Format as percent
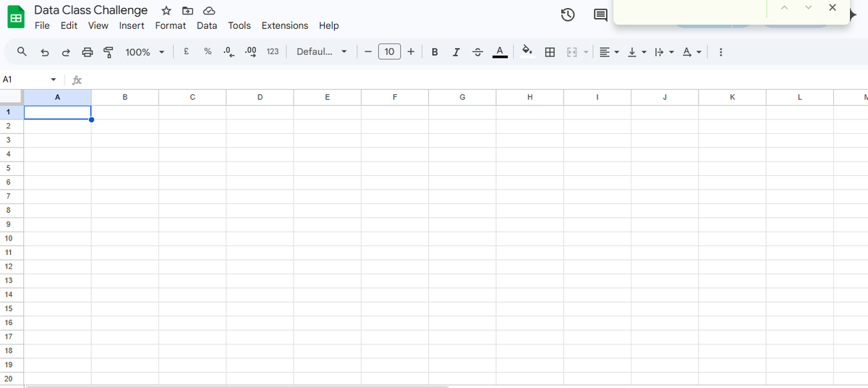Viewport: 868px width, 388px height. (x=208, y=51)
